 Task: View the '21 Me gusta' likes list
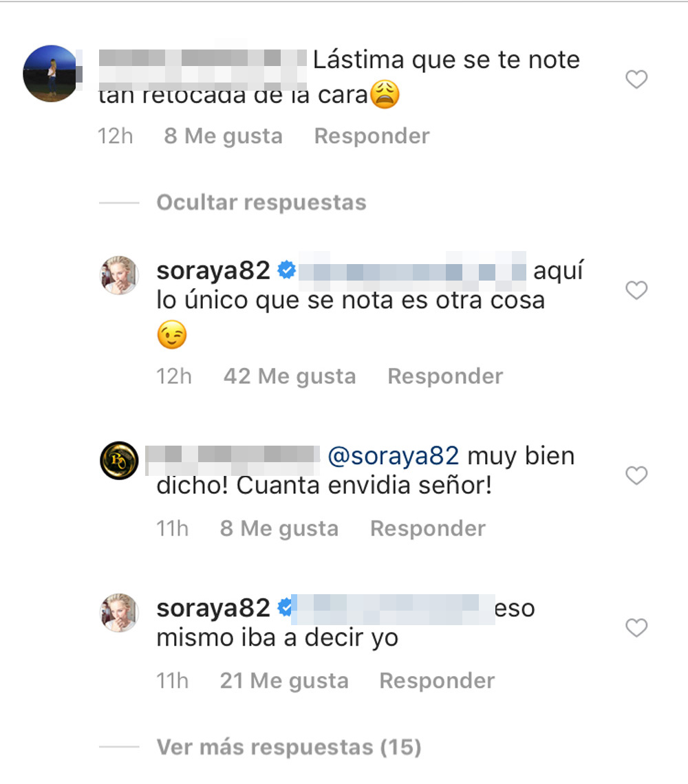[x=284, y=681]
